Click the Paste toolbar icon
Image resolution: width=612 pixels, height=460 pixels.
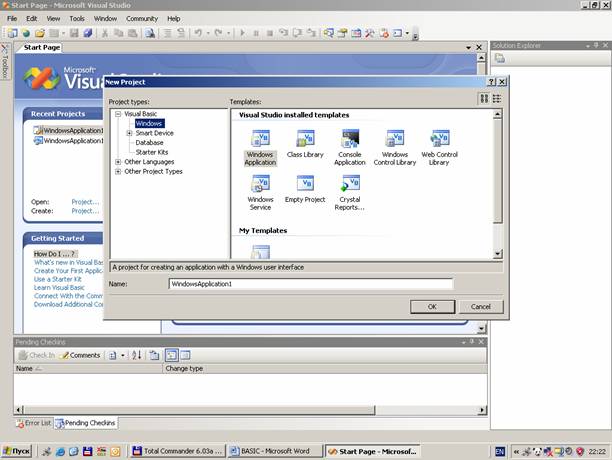(x=133, y=33)
